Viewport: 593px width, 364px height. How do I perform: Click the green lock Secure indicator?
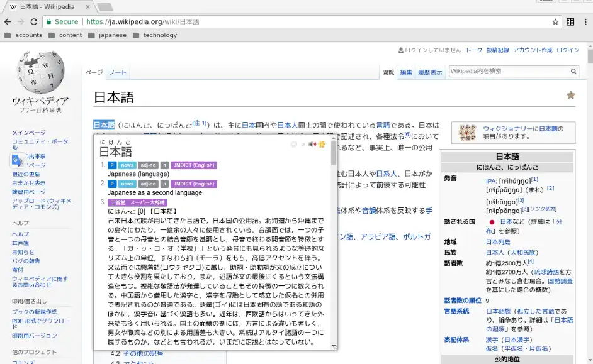point(62,22)
